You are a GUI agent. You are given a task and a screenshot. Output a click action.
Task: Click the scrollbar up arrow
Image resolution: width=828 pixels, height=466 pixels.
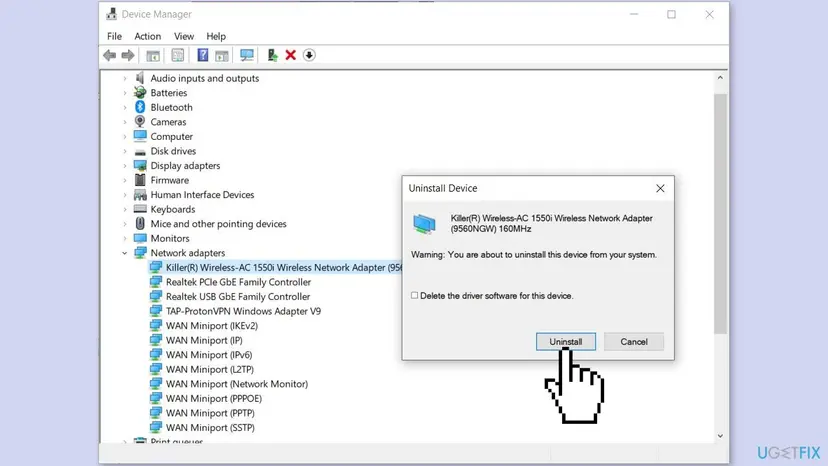click(720, 78)
